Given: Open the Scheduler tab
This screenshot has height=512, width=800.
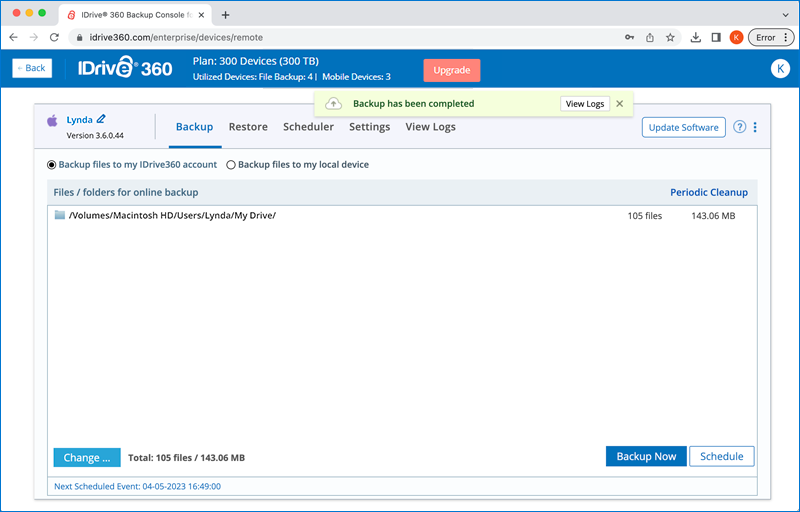Looking at the screenshot, I should pyautogui.click(x=308, y=127).
